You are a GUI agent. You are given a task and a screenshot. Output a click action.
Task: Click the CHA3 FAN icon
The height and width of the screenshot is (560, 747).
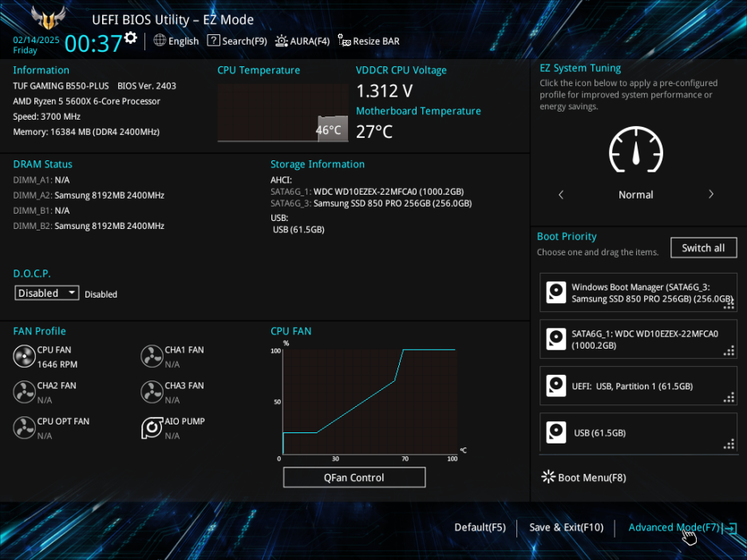coord(152,392)
